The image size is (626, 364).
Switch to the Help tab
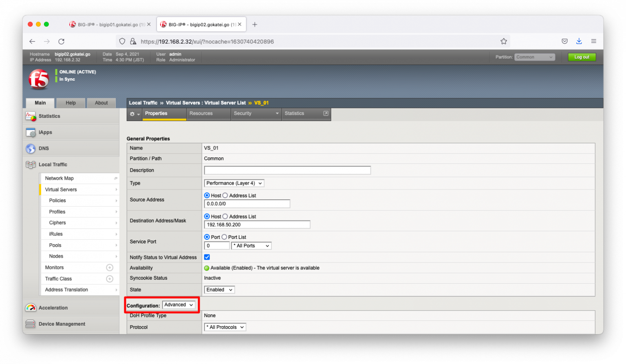tap(71, 103)
